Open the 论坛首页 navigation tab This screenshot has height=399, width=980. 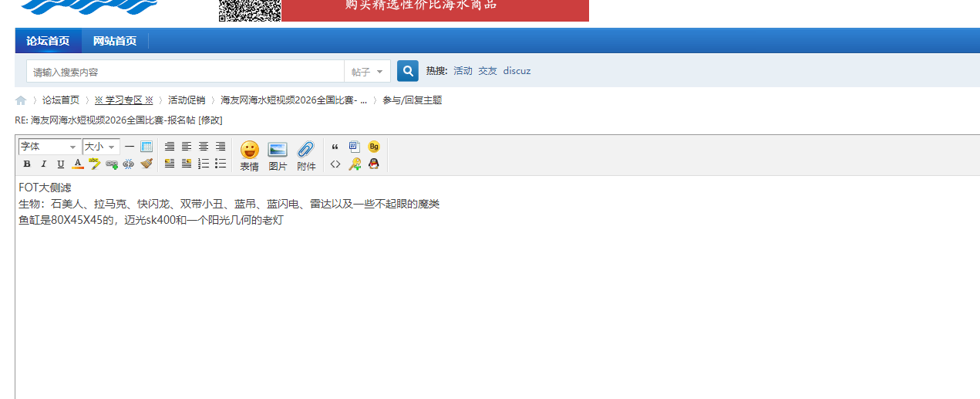pyautogui.click(x=48, y=41)
